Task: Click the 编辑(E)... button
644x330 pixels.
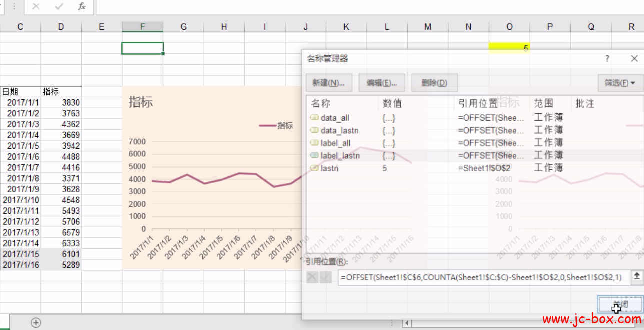Action: 382,83
